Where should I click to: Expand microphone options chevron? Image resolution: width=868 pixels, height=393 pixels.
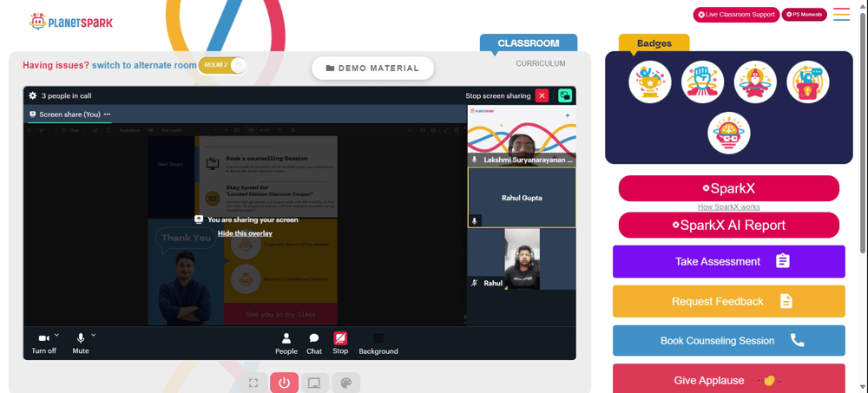tap(94, 335)
